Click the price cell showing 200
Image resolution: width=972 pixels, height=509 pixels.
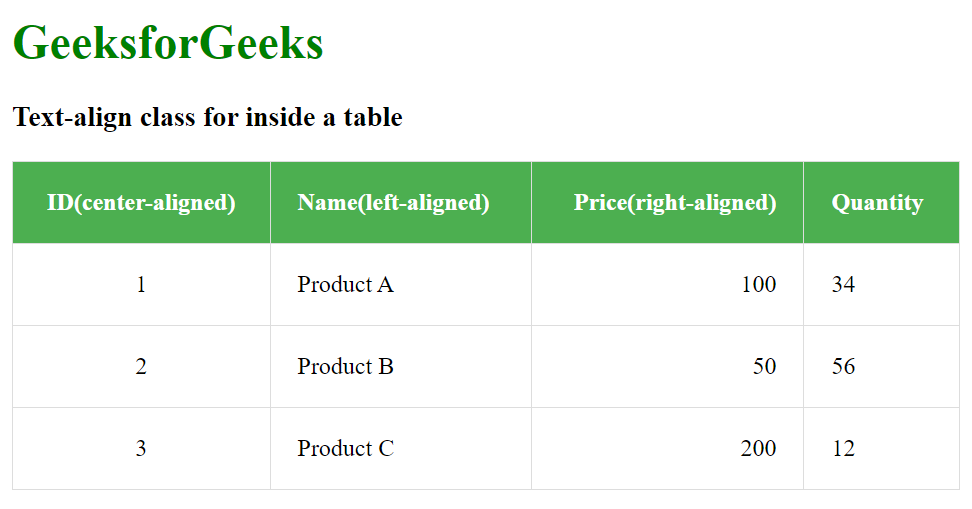click(758, 449)
